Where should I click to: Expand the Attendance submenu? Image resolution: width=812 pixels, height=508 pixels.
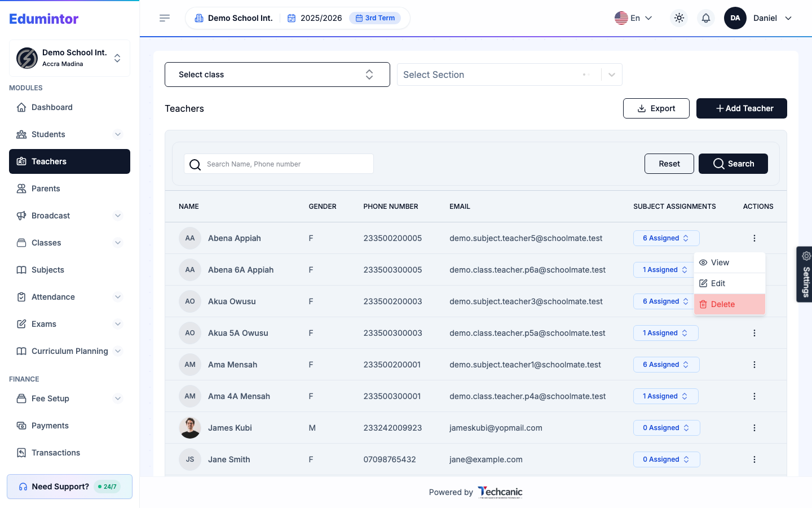(x=118, y=297)
